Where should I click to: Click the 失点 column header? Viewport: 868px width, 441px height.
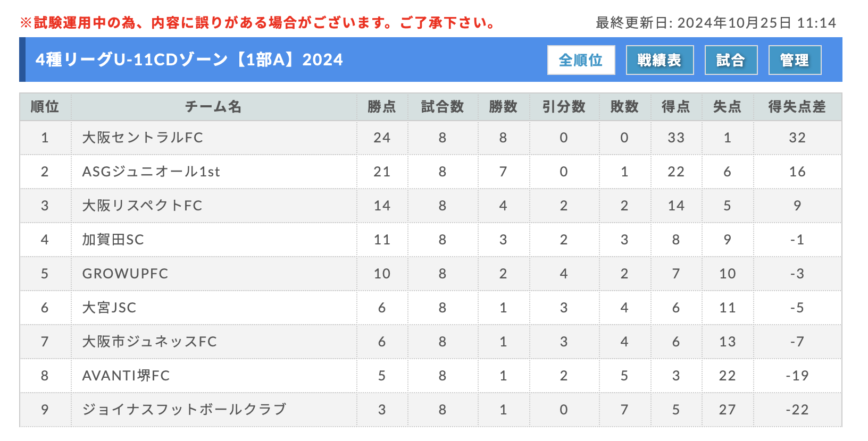coord(727,107)
